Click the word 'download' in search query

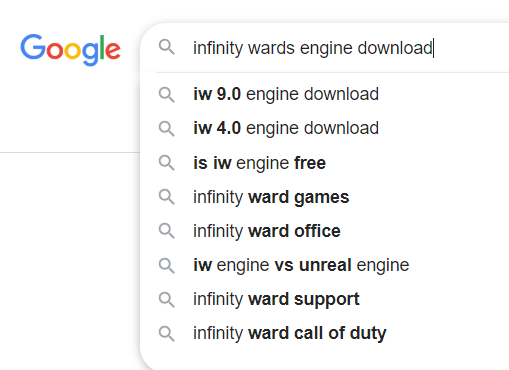click(x=395, y=48)
